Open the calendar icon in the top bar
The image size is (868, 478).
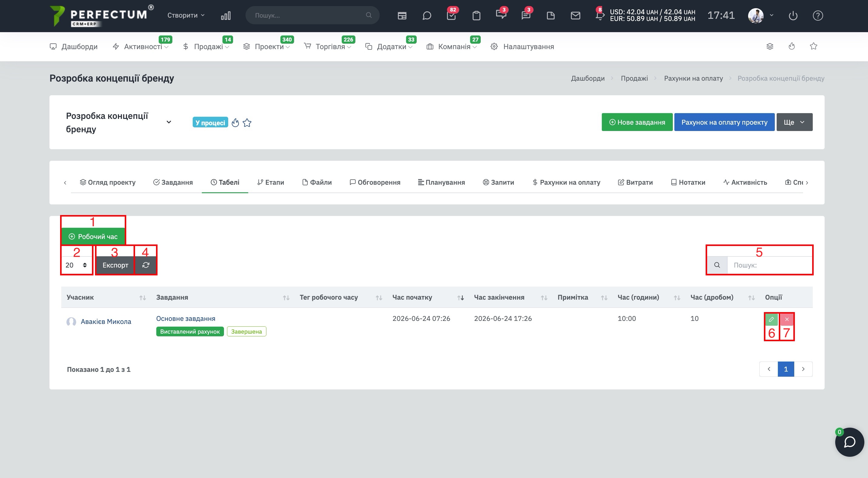402,15
